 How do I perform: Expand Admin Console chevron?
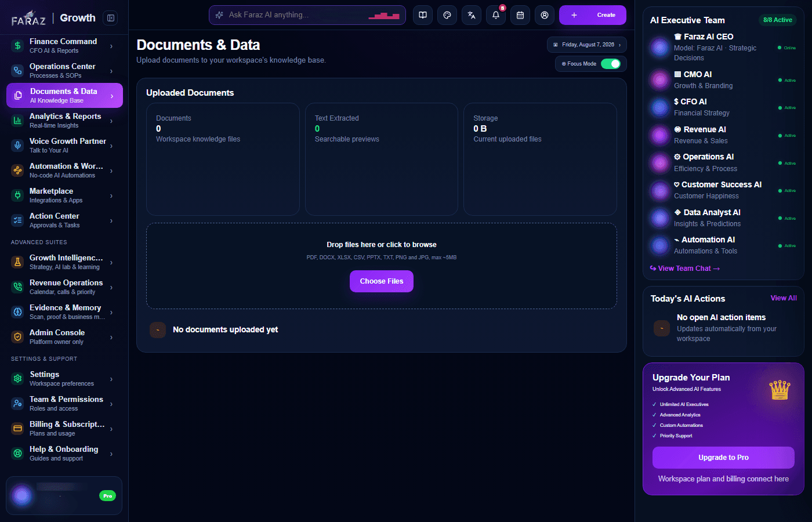pyautogui.click(x=111, y=337)
